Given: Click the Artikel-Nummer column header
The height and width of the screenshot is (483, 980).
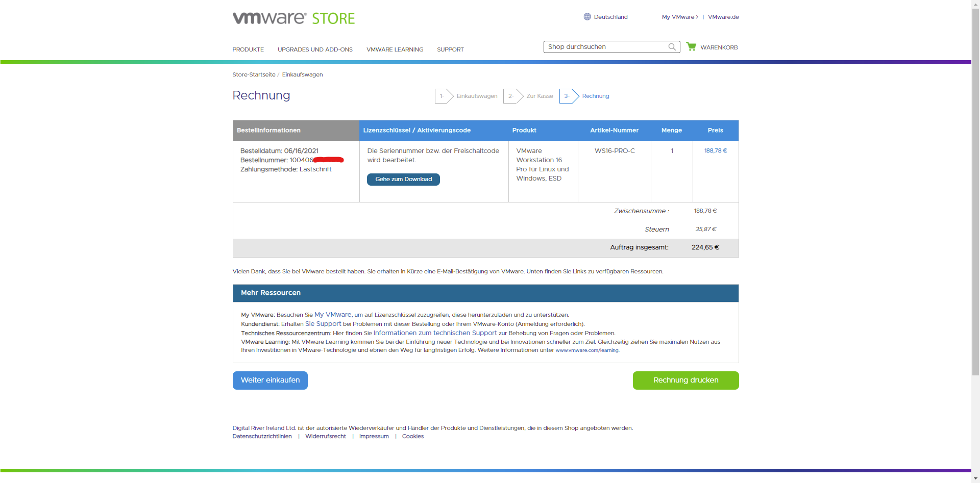Looking at the screenshot, I should click(615, 130).
